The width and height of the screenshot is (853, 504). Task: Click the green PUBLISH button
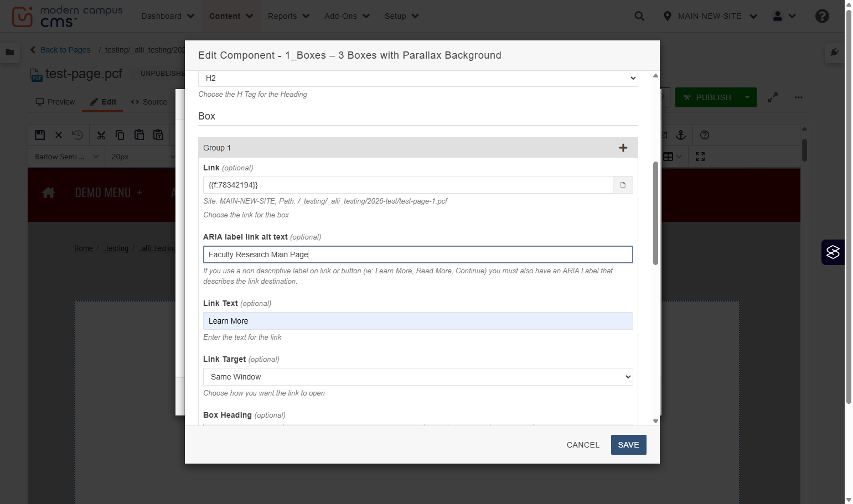[x=707, y=97]
